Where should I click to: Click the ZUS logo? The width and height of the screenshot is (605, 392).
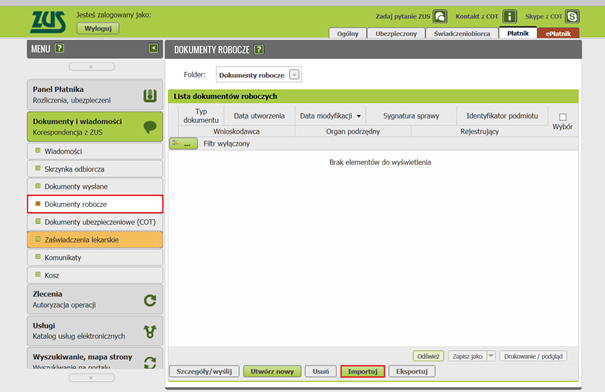tap(48, 22)
